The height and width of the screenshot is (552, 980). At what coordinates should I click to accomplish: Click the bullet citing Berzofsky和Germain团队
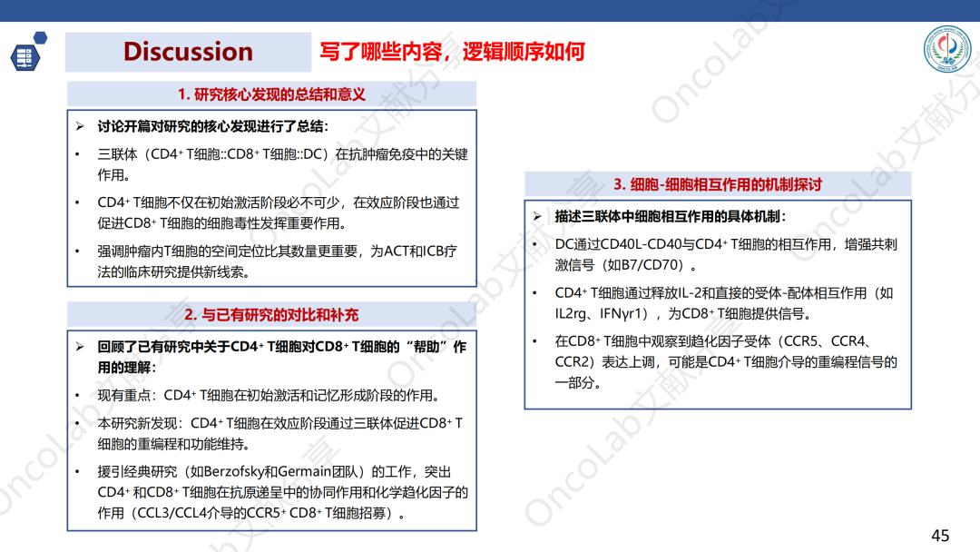point(281,492)
